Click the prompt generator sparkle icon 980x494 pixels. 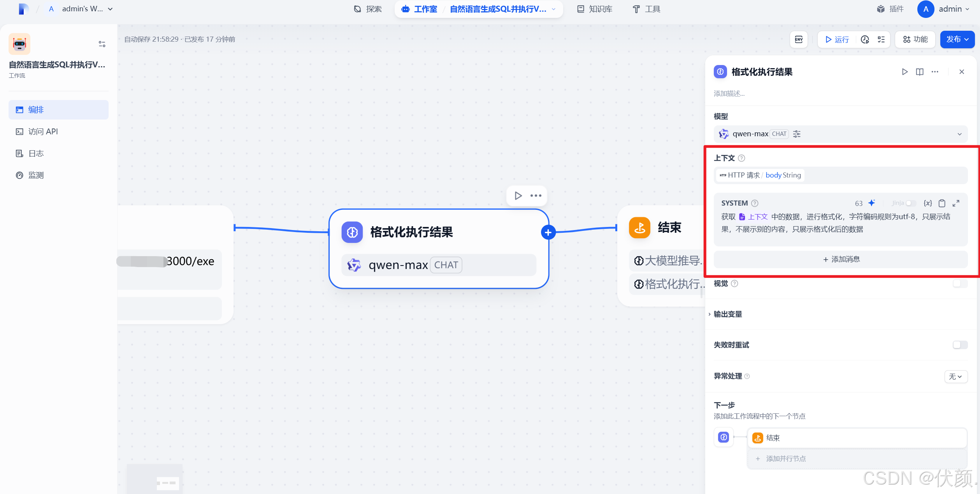point(872,203)
